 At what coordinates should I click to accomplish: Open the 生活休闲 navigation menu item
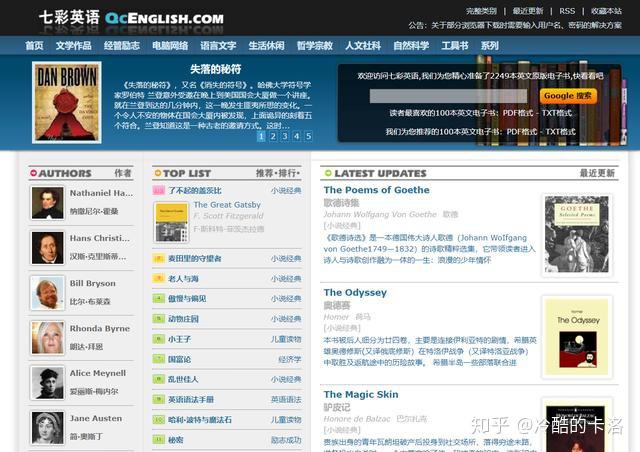pos(267,46)
